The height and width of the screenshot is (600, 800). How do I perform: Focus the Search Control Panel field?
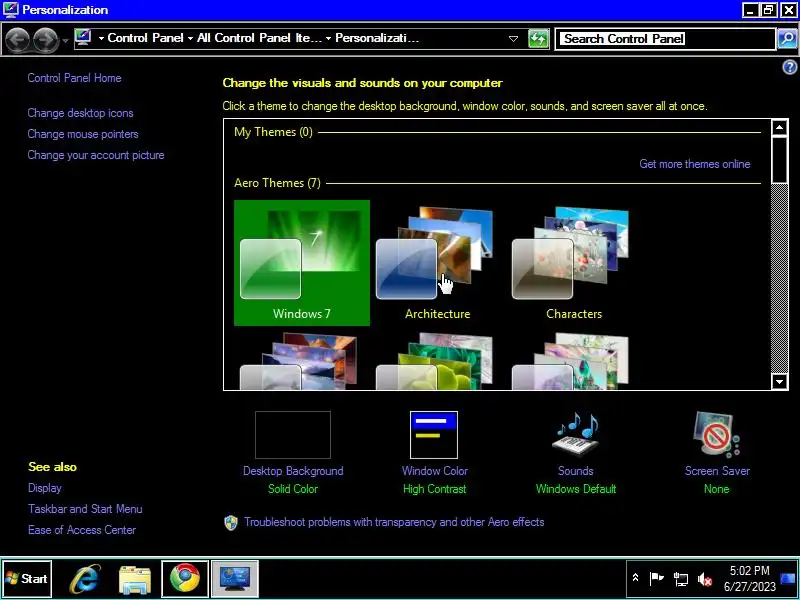point(664,39)
